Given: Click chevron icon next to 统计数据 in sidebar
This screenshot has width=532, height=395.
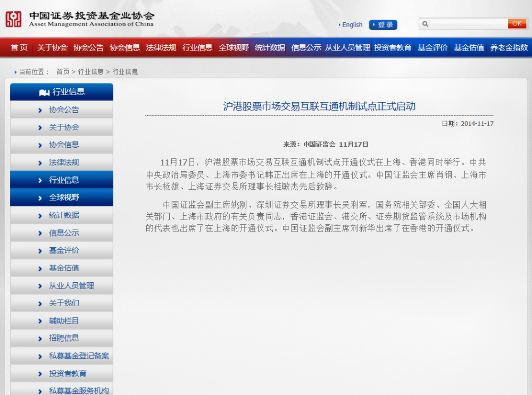Looking at the screenshot, I should point(40,216).
